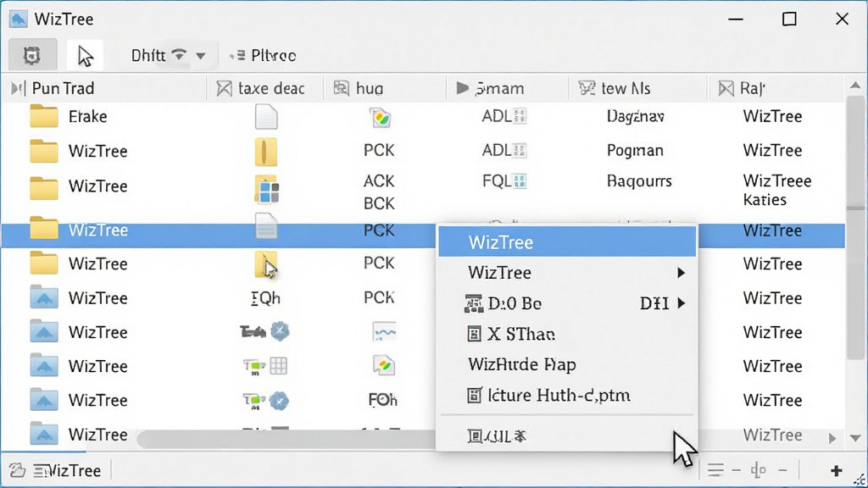Click the WizTreee Katies cell
The image size is (868, 488).
(x=776, y=191)
